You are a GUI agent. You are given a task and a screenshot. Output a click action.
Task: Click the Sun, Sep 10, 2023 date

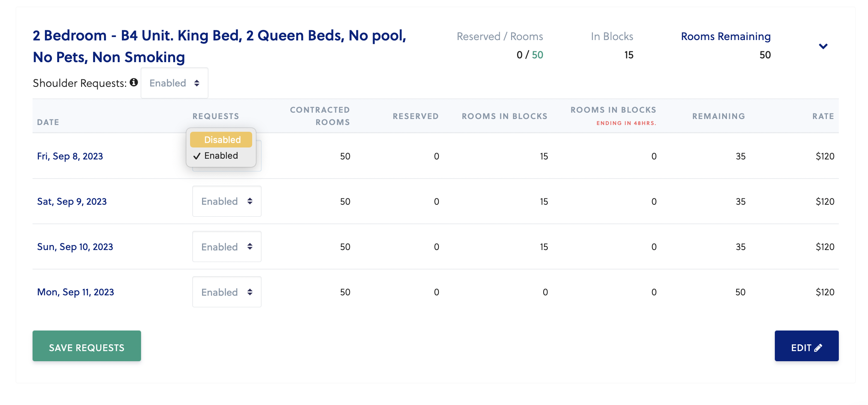pyautogui.click(x=75, y=247)
